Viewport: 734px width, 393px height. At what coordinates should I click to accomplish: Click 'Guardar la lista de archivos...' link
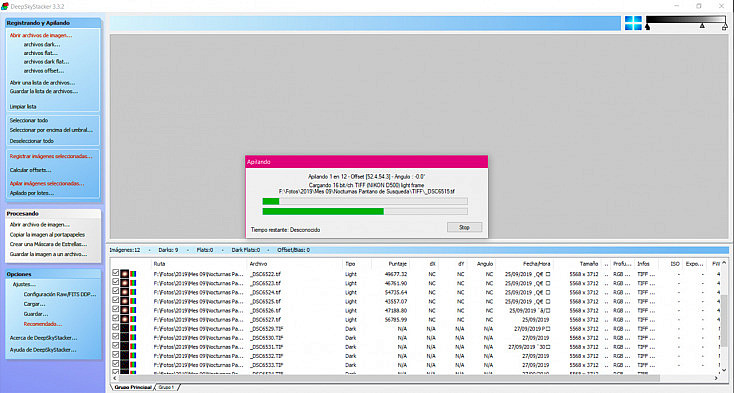44,91
